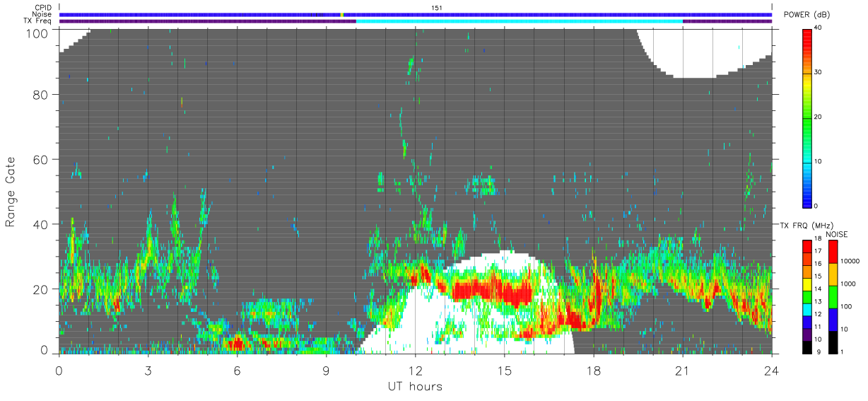Click the '80' label on the Range Gate axis
The width and height of the screenshot is (868, 401).
(42, 95)
